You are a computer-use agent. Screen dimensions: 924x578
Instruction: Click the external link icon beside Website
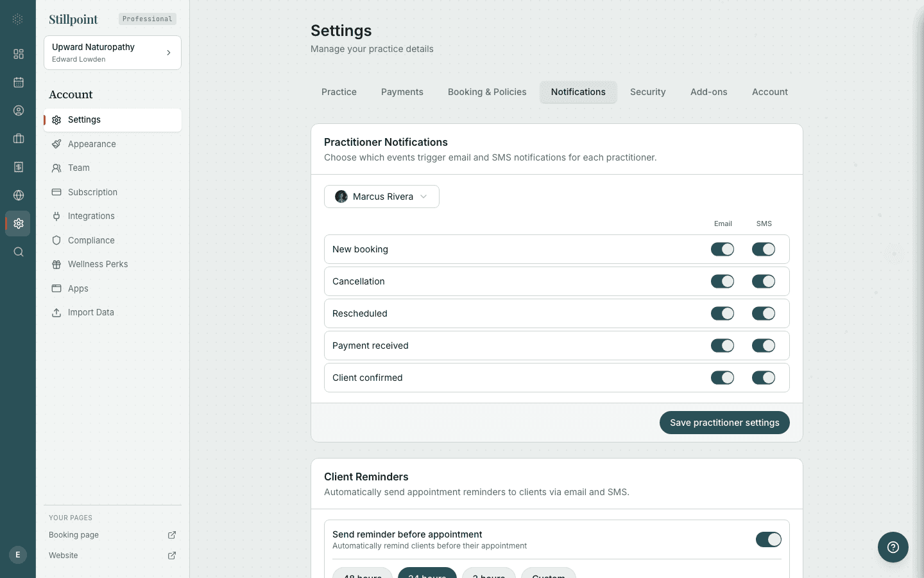pos(172,556)
